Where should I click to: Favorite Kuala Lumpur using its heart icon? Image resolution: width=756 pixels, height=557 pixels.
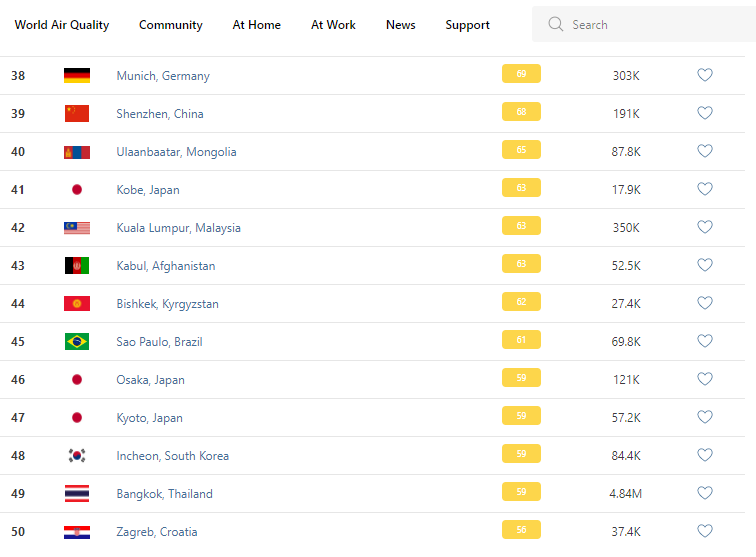(x=705, y=227)
